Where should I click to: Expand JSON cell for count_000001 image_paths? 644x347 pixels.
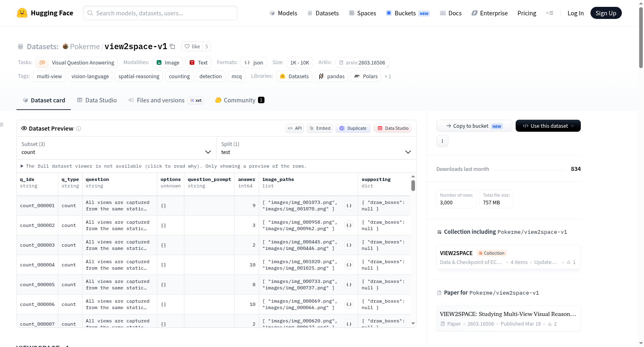pyautogui.click(x=349, y=206)
